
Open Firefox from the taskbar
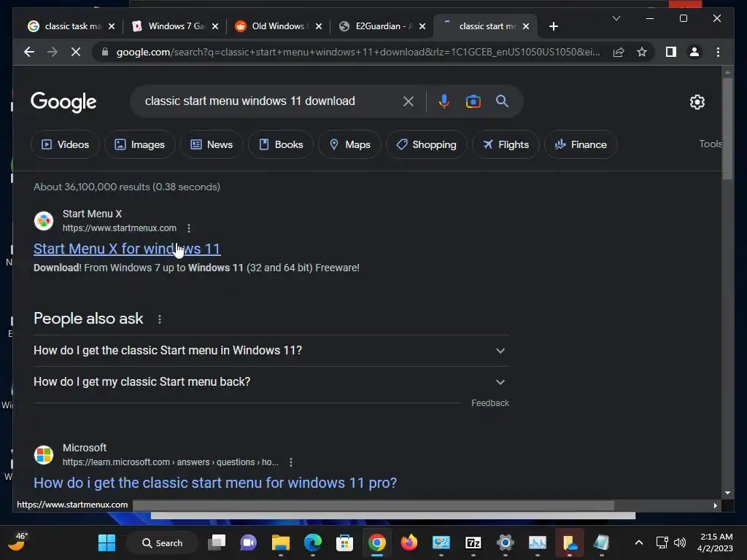(409, 542)
